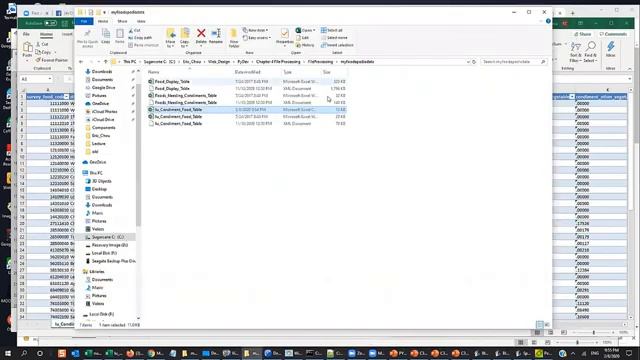Open iCloud Photos in the navigation pane
The image size is (640, 360).
104,111
